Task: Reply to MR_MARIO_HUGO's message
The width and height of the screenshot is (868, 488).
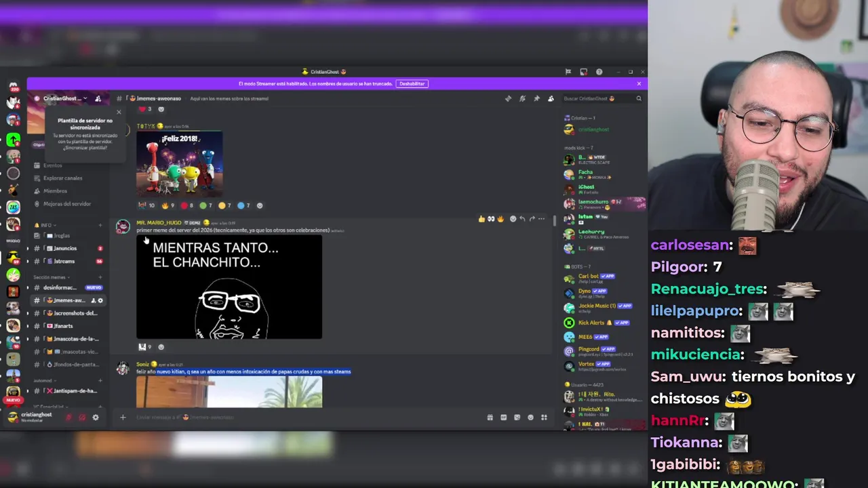Action: coord(522,219)
